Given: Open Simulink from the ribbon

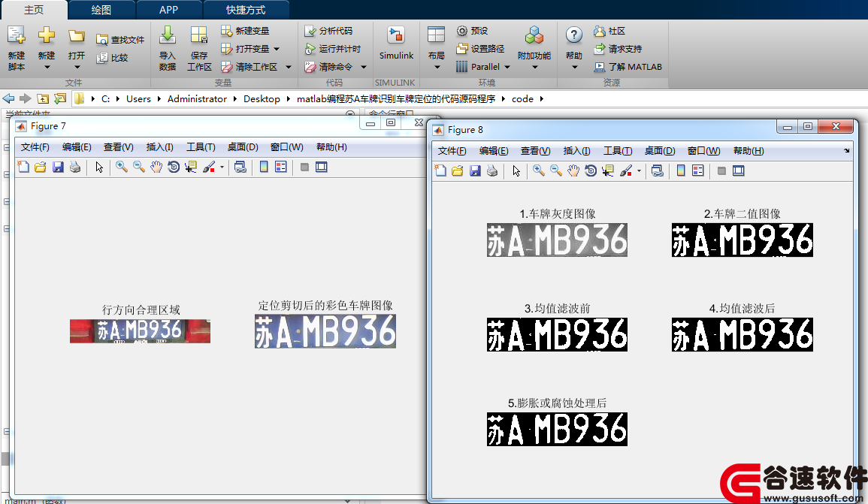Looking at the screenshot, I should pyautogui.click(x=396, y=44).
